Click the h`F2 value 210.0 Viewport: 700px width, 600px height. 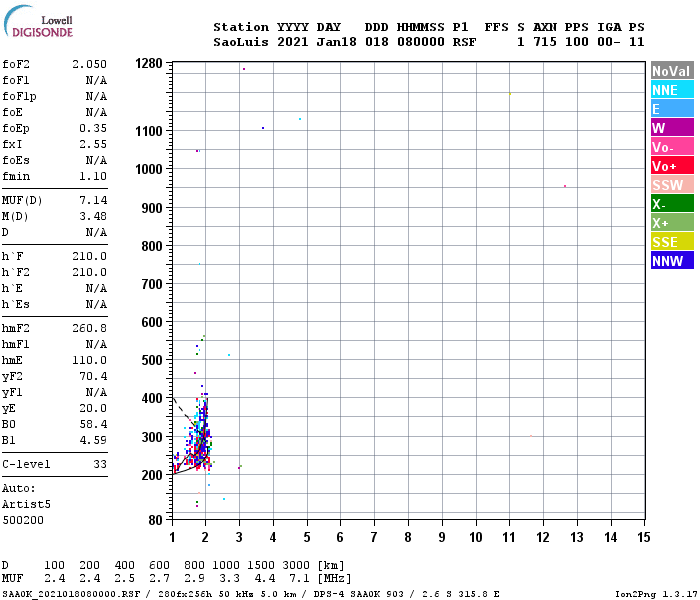(x=89, y=272)
